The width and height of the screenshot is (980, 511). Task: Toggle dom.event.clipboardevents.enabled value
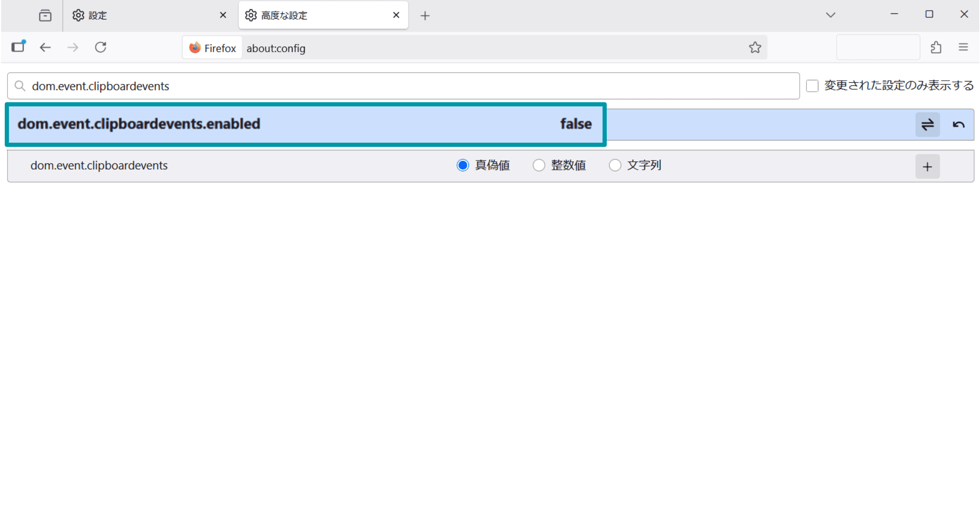point(927,125)
